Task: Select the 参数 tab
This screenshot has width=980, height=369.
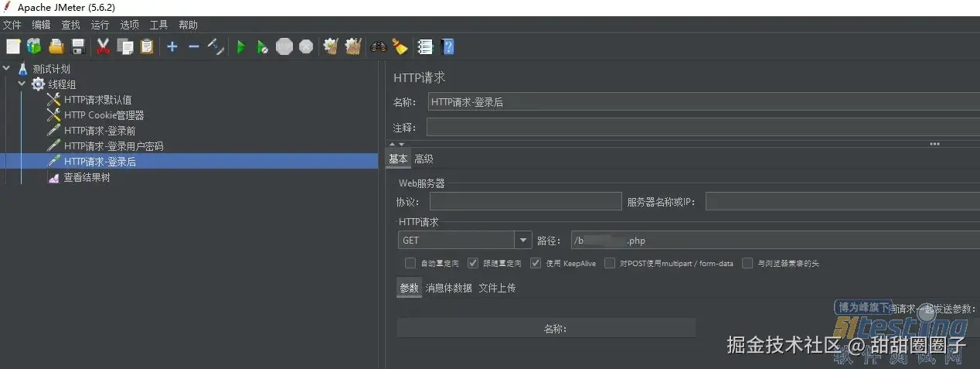Action: (409, 288)
